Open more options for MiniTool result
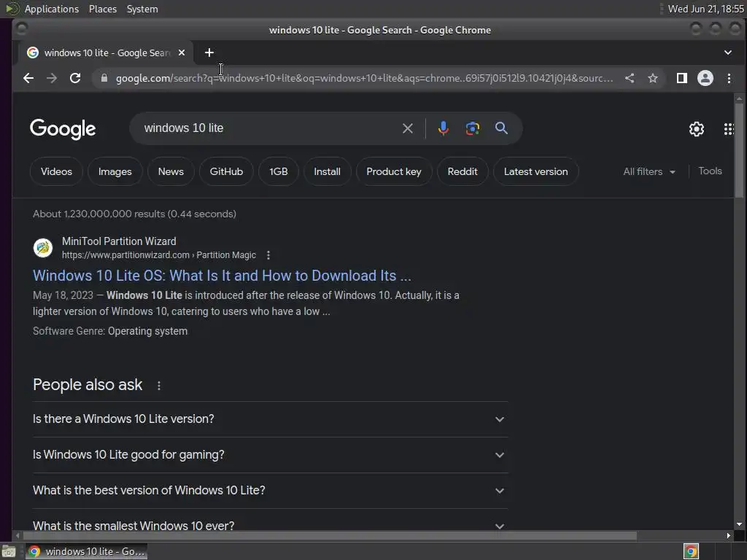This screenshot has width=747, height=560. pos(268,255)
